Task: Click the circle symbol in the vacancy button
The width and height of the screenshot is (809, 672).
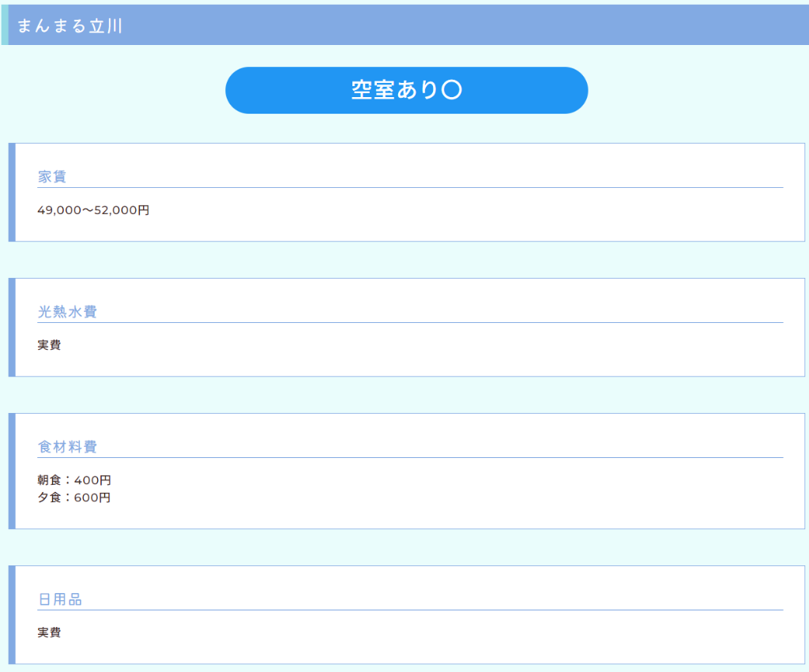Action: point(451,91)
